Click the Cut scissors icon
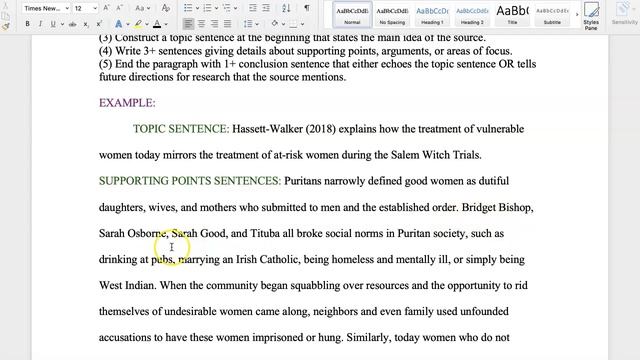Screen dimensions: 640x360 (5, 6)
